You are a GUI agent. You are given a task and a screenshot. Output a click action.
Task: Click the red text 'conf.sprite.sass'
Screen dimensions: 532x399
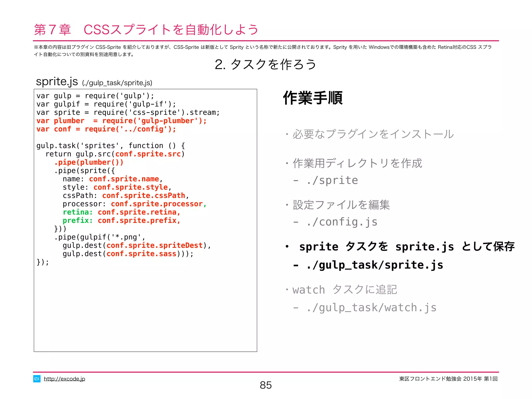pos(141,254)
